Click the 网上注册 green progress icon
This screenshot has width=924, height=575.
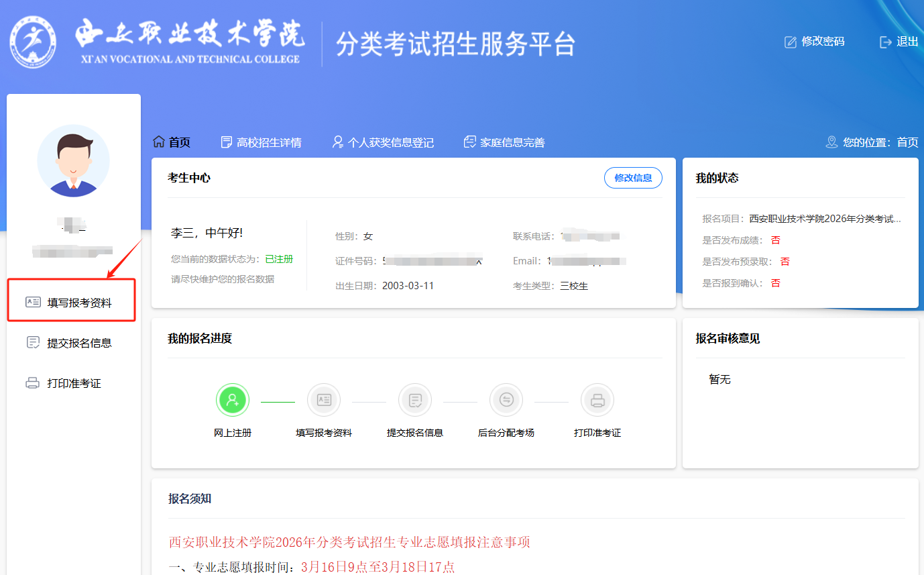click(x=232, y=401)
